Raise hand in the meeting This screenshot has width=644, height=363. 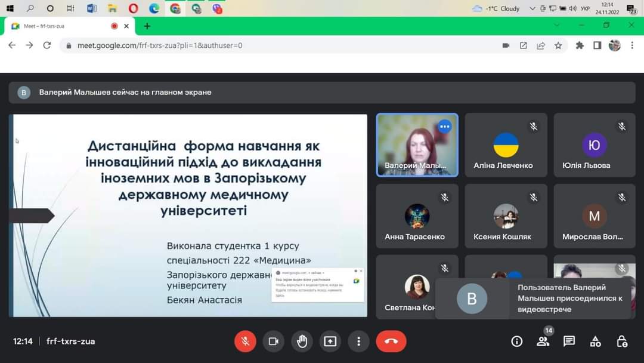pos(302,341)
